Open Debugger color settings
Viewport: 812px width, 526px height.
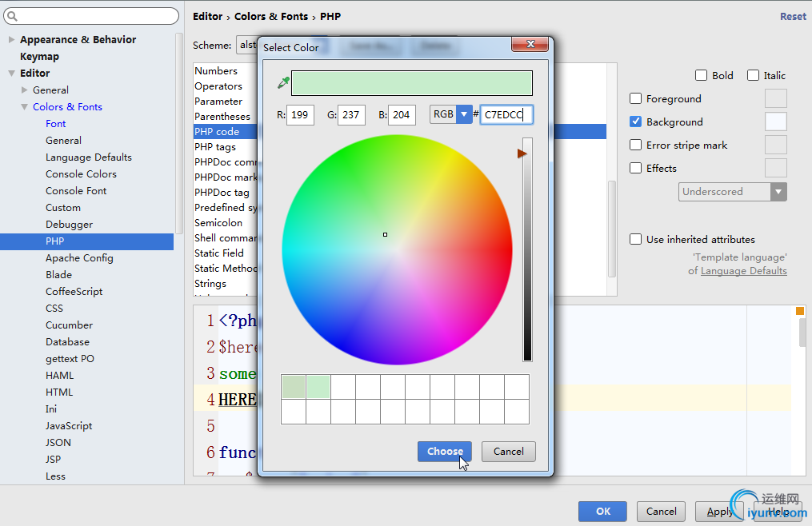click(x=69, y=225)
